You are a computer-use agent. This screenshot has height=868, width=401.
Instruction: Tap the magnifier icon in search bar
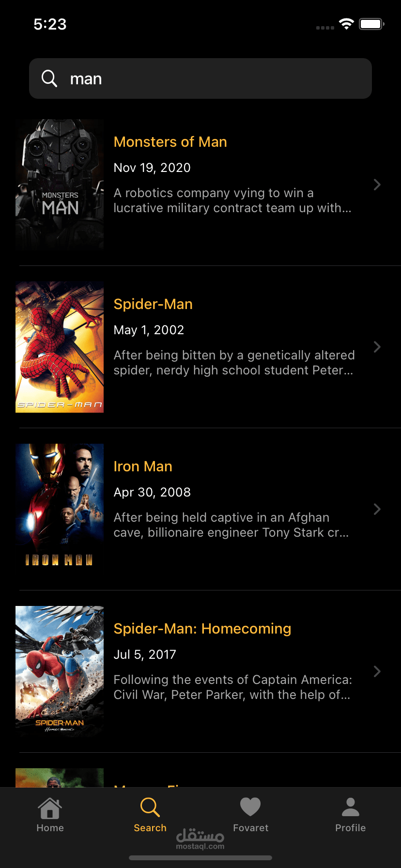(x=49, y=78)
